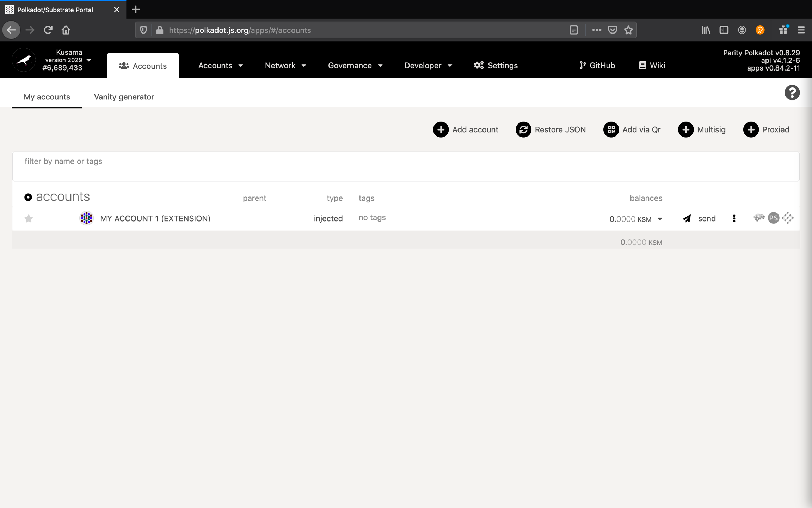The height and width of the screenshot is (508, 812).
Task: Switch to Vanity generator tab
Action: click(124, 97)
